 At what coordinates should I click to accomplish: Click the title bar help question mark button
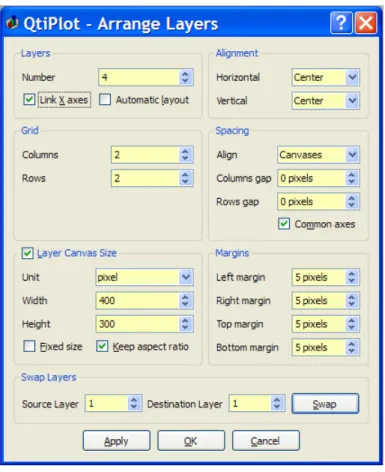[x=341, y=23]
